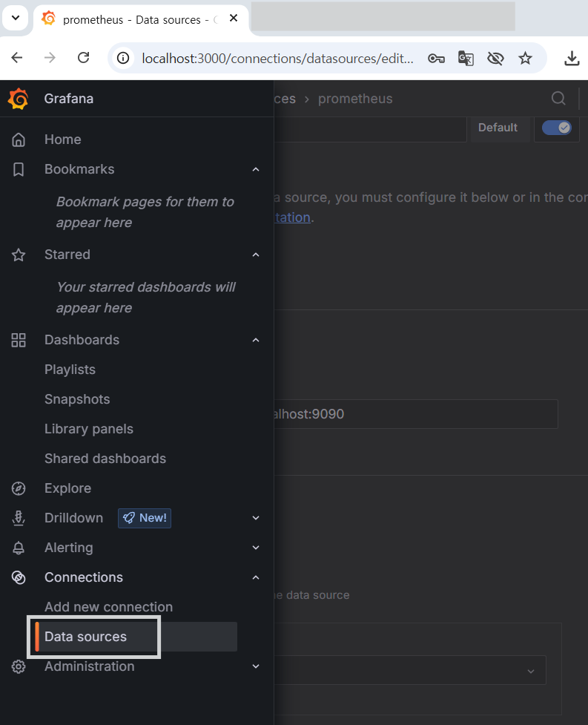588x725 pixels.
Task: Close the prometheus Data sources browser tab
Action: click(234, 18)
